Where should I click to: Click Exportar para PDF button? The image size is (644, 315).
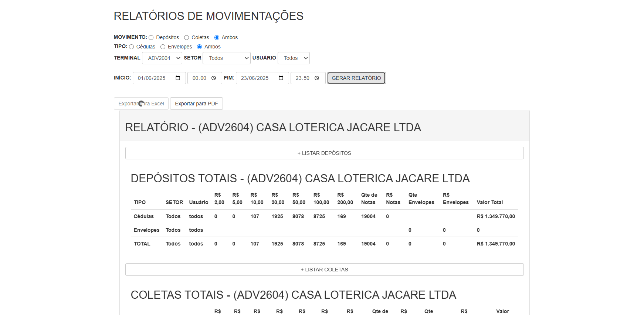196,104
